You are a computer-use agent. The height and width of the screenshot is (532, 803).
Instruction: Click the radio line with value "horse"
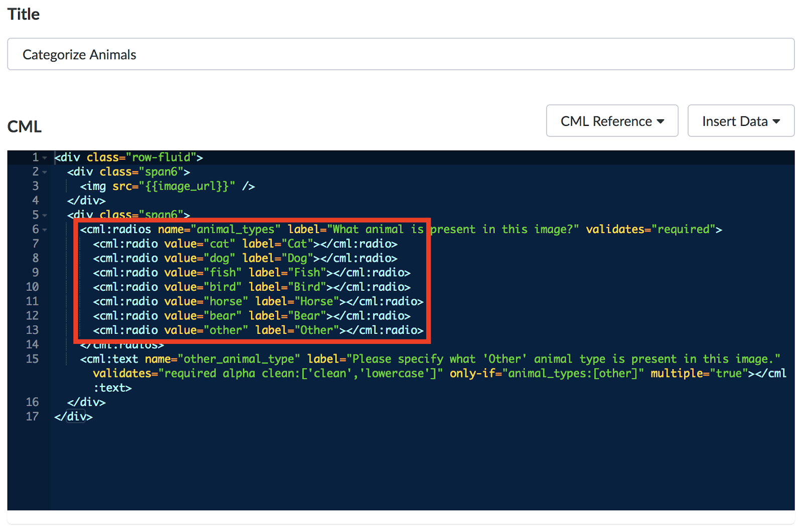point(258,301)
